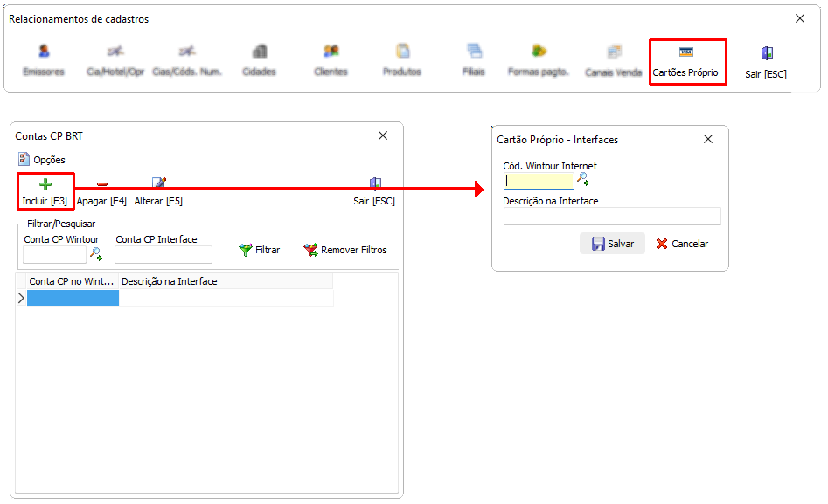
Task: Open Formas pagto. relationship icon
Action: tap(539, 60)
